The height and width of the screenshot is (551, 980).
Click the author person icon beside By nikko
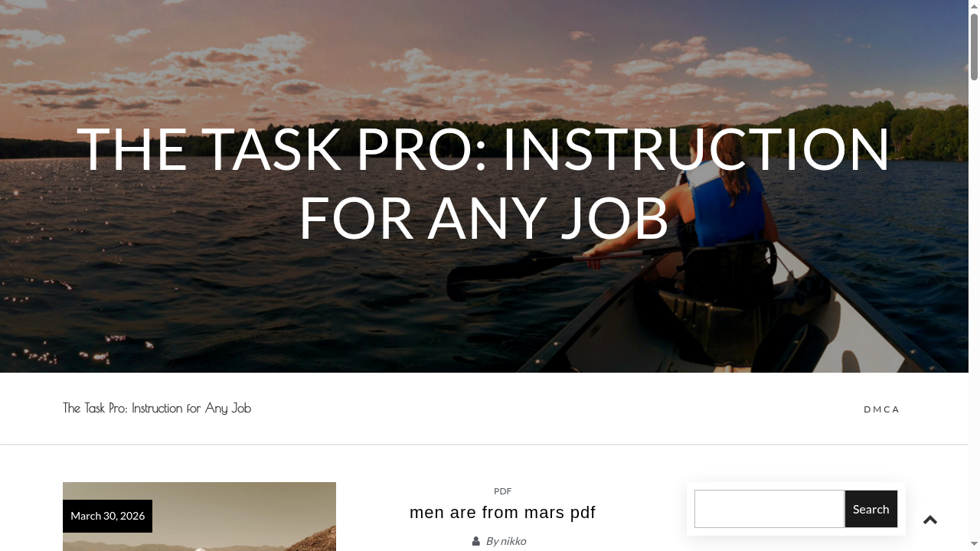tap(476, 541)
